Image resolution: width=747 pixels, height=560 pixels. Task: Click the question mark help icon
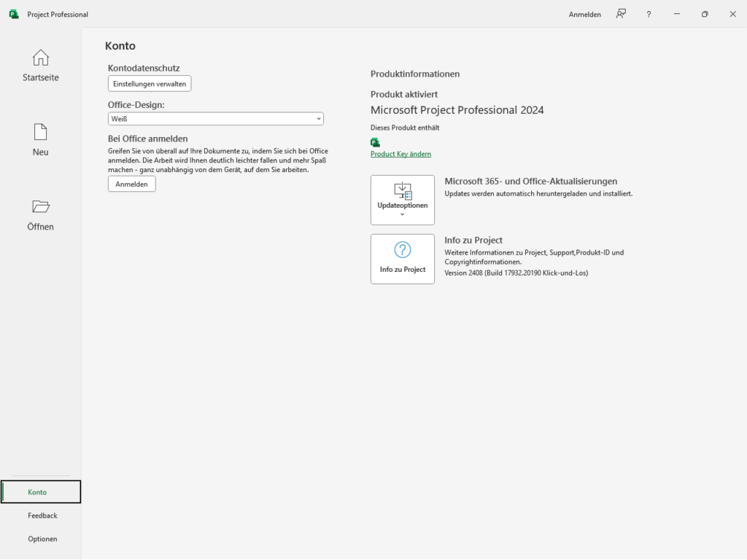[649, 14]
